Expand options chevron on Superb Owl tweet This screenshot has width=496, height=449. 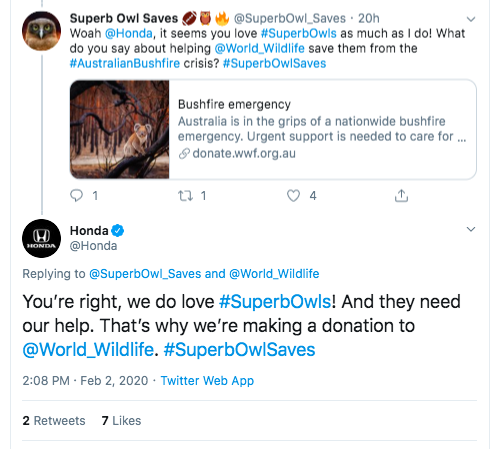pyautogui.click(x=471, y=19)
